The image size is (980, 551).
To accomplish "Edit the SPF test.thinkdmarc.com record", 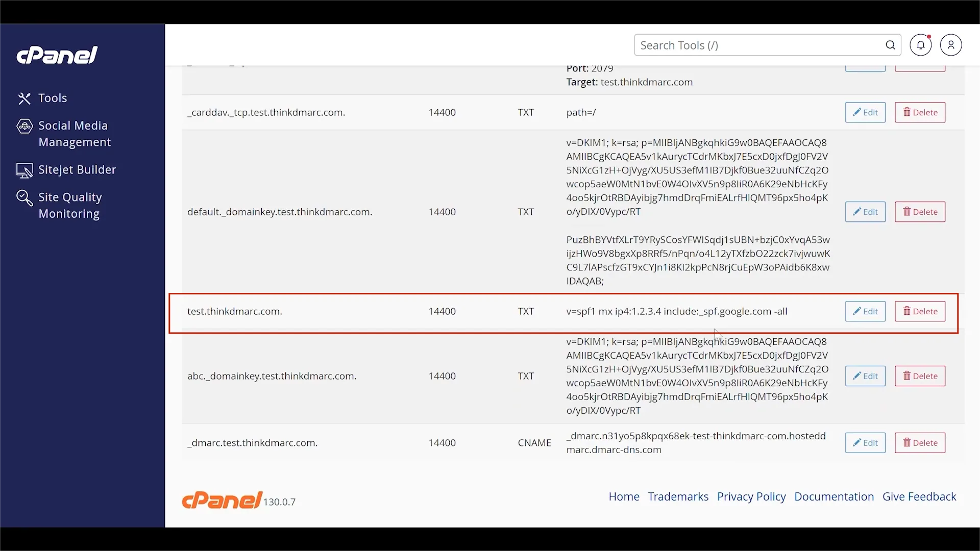I will [x=865, y=311].
